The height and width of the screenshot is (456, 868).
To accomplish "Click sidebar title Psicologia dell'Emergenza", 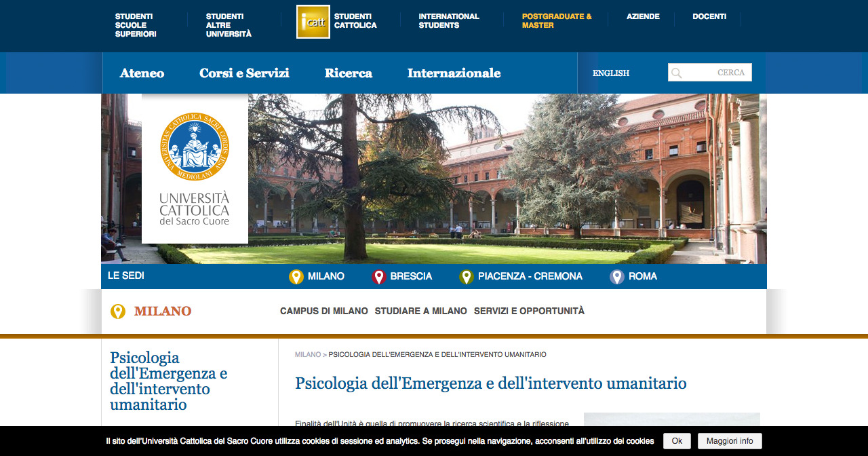I will pyautogui.click(x=169, y=381).
